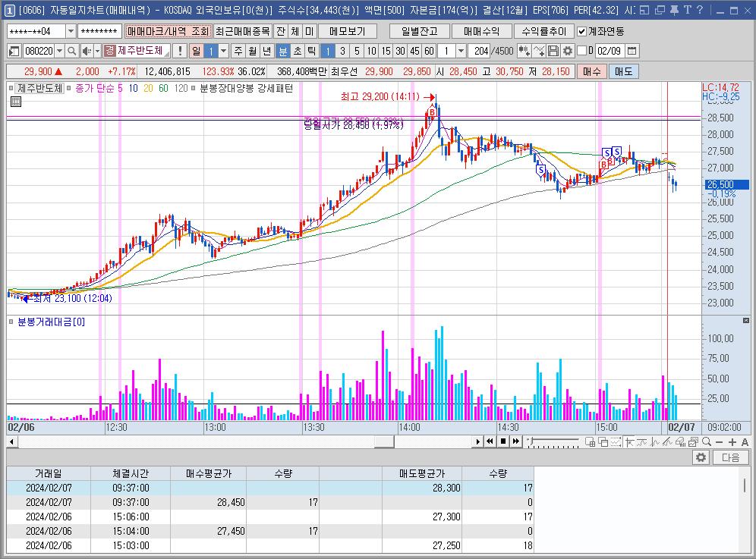The width and height of the screenshot is (756, 559).
Task: Click the 다음 next button
Action: point(730,457)
